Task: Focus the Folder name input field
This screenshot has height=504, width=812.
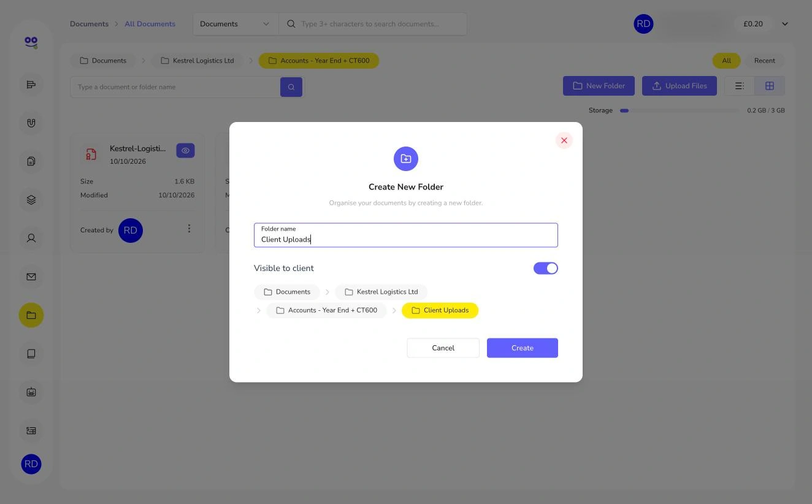Action: coord(406,235)
